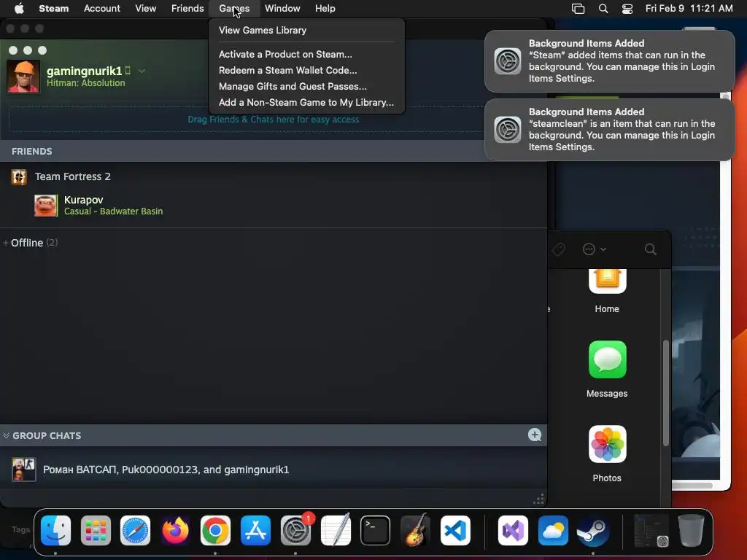Collapse the Group Chats section
747x560 pixels.
click(6, 435)
